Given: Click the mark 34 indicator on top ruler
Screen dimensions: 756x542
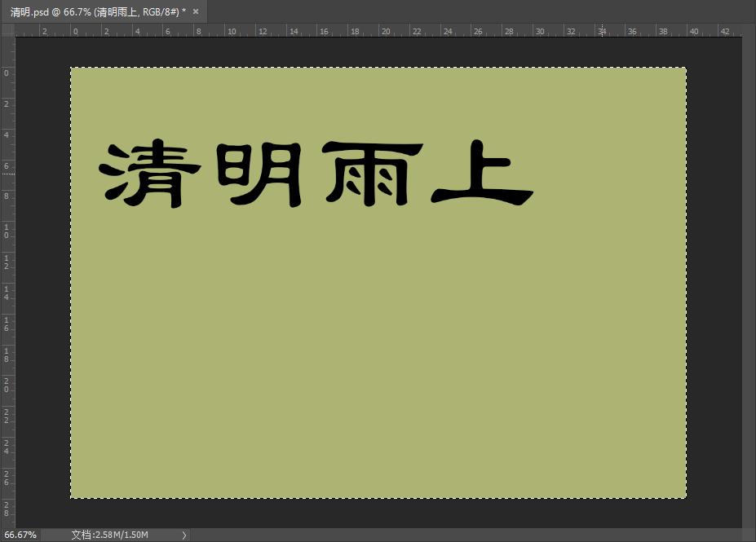Looking at the screenshot, I should tap(602, 31).
